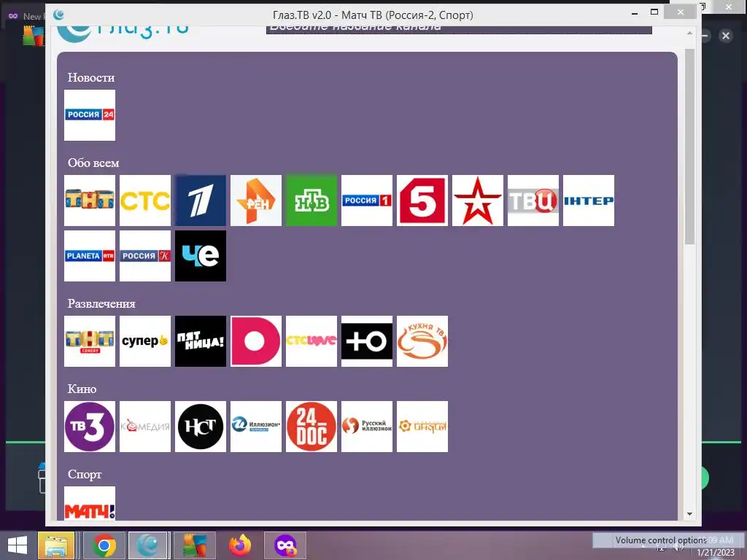The image size is (747, 560).
Task: Select the Индия channel logo
Action: tap(422, 427)
